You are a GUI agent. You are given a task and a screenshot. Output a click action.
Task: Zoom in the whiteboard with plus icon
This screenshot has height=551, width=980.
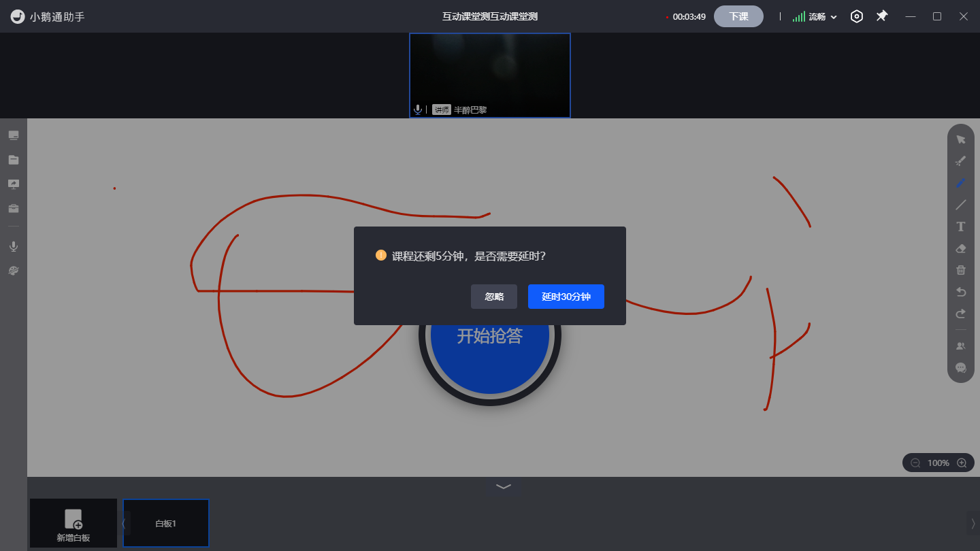click(962, 463)
